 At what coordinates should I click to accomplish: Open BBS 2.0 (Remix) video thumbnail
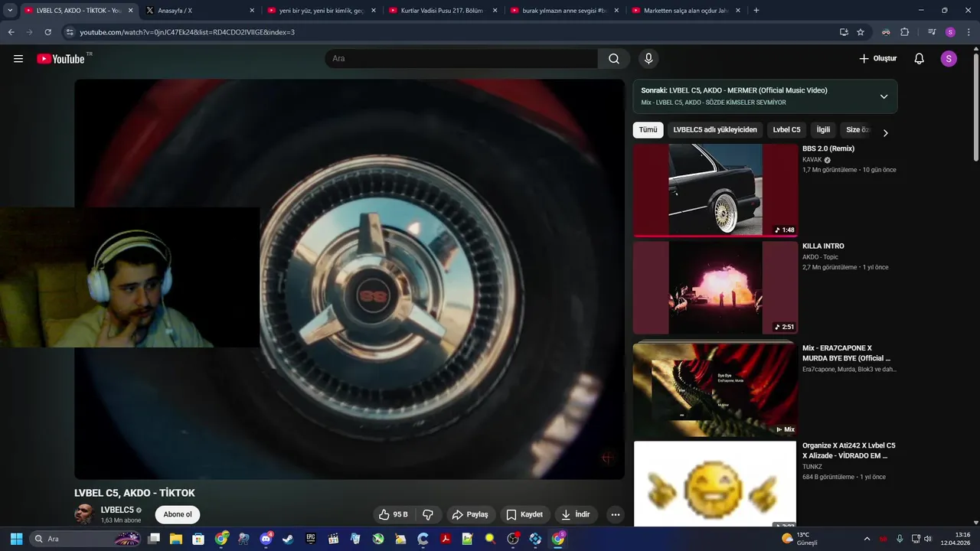tap(715, 191)
